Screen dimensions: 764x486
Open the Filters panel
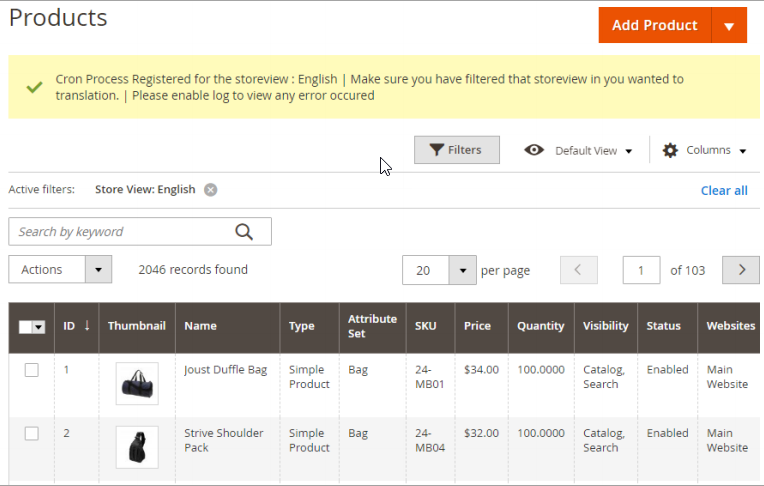click(x=456, y=150)
